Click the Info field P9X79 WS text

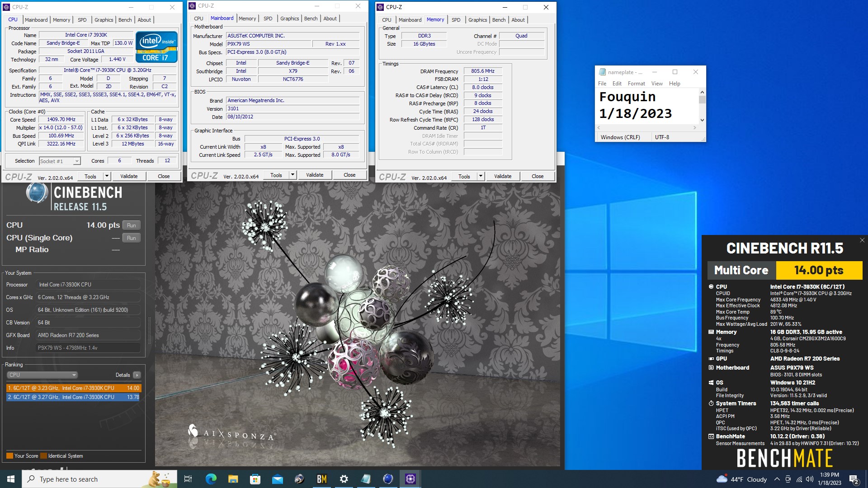(88, 348)
